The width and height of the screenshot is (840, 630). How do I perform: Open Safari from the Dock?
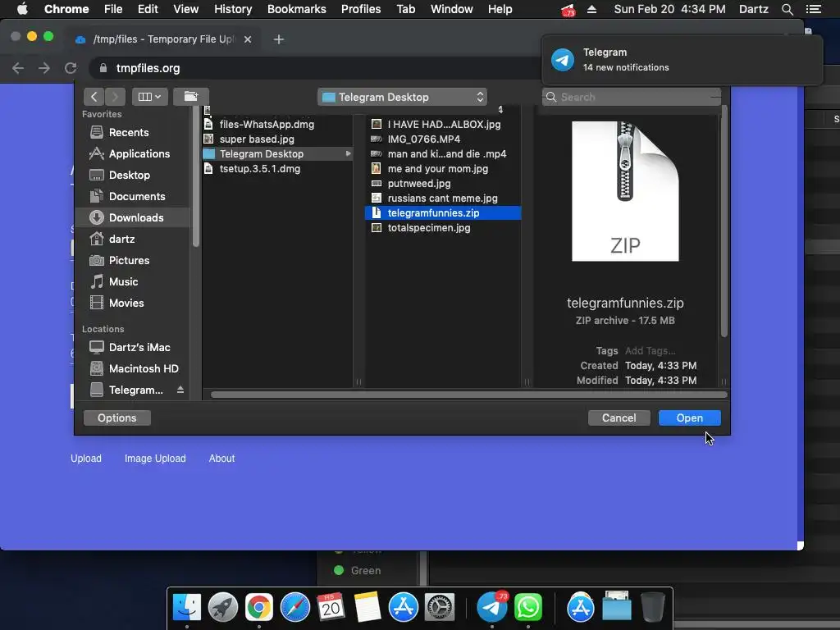[295, 607]
